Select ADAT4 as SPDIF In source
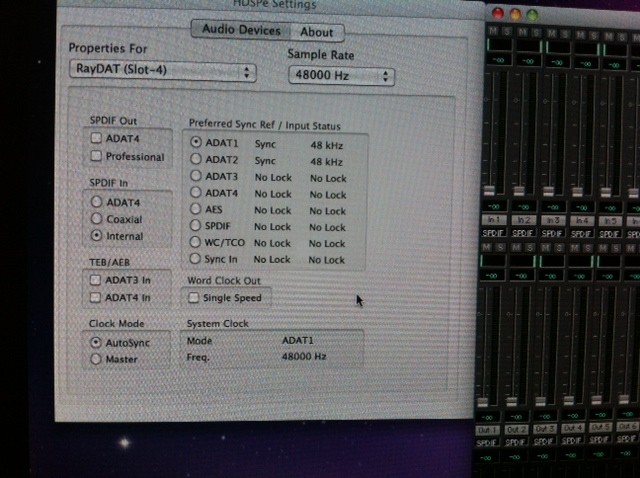Image resolution: width=640 pixels, height=478 pixels. coord(96,202)
